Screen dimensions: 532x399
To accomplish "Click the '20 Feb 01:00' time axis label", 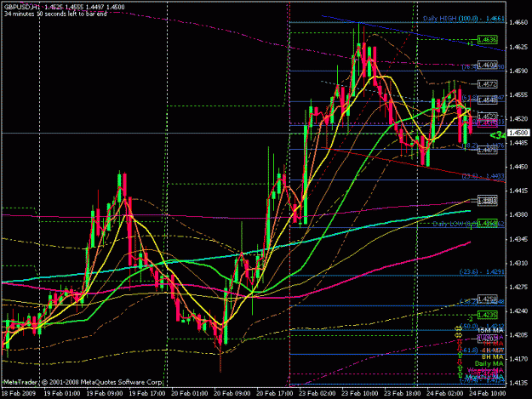I will pyautogui.click(x=190, y=394).
